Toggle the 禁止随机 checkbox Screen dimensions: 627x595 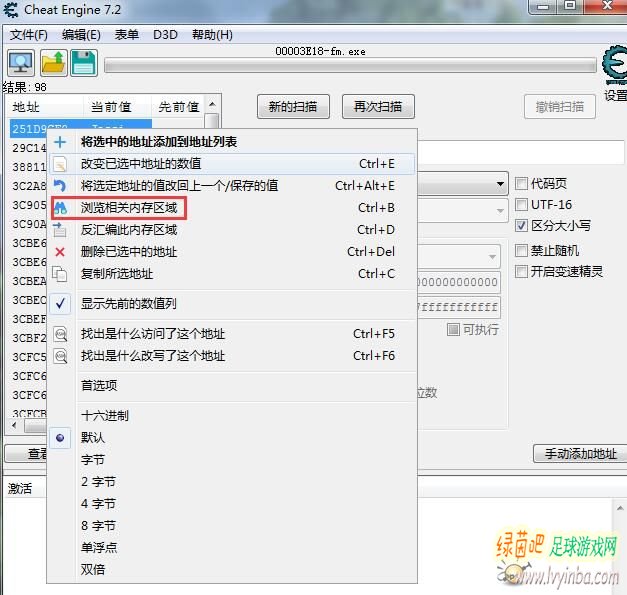pos(521,251)
